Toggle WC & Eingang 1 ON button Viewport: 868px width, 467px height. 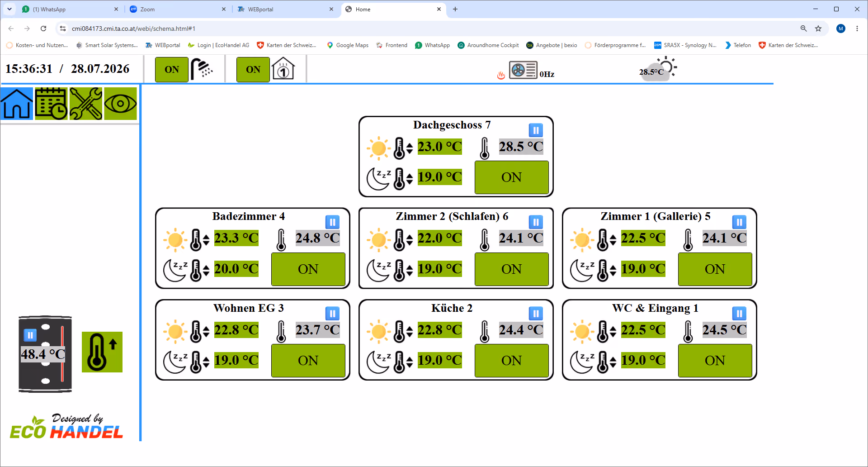715,361
